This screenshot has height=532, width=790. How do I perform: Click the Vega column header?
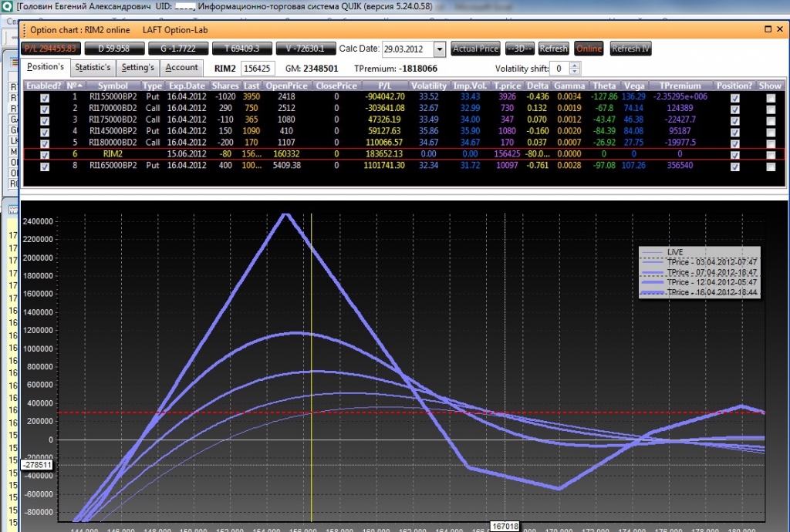tap(634, 86)
